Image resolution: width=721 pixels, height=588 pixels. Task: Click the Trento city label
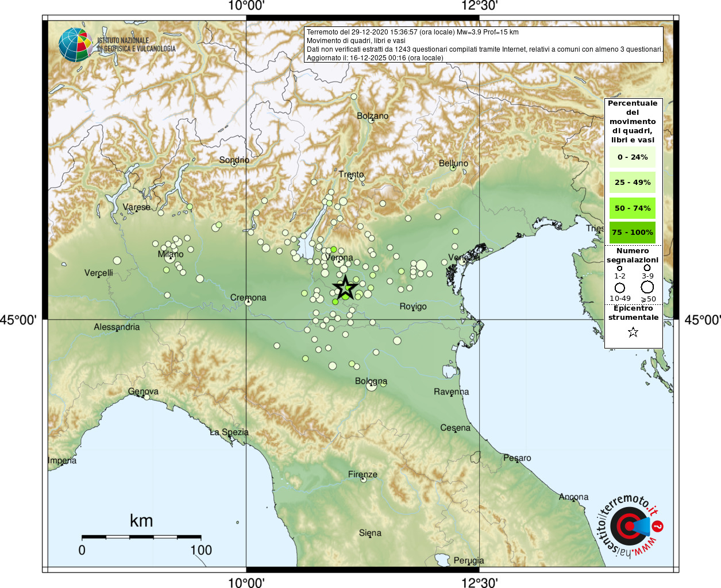pyautogui.click(x=351, y=175)
